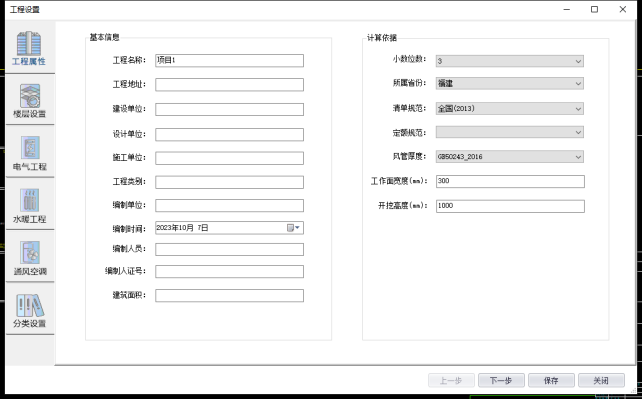642x399 pixels.
Task: Focus the 工程名称 field containing 项目1
Action: pos(229,61)
